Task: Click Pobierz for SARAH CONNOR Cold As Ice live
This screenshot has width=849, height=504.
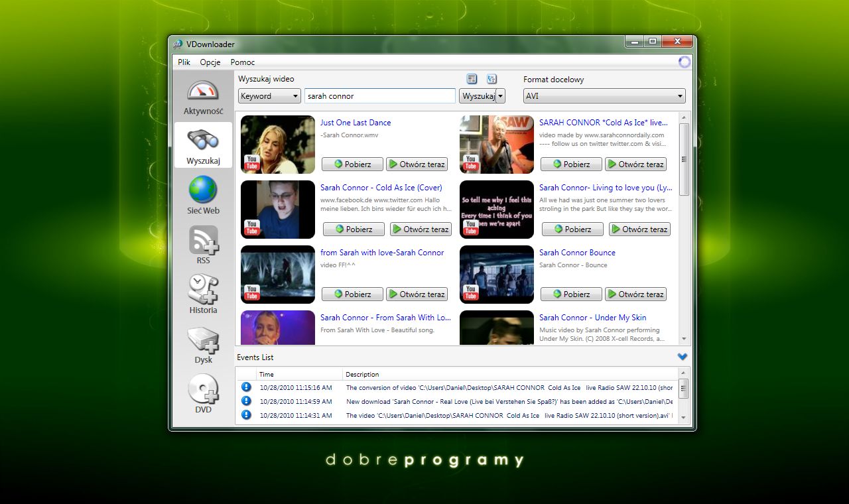Action: [x=571, y=164]
